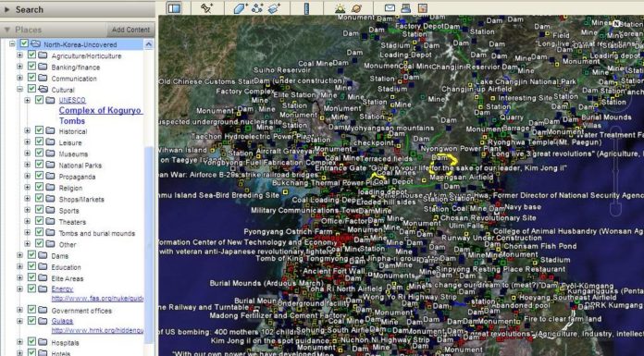
Task: Toggle the sidebar visibility icon
Action: pyautogui.click(x=175, y=8)
